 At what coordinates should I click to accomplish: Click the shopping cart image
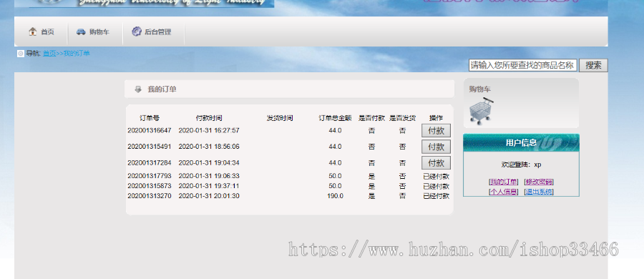[482, 111]
